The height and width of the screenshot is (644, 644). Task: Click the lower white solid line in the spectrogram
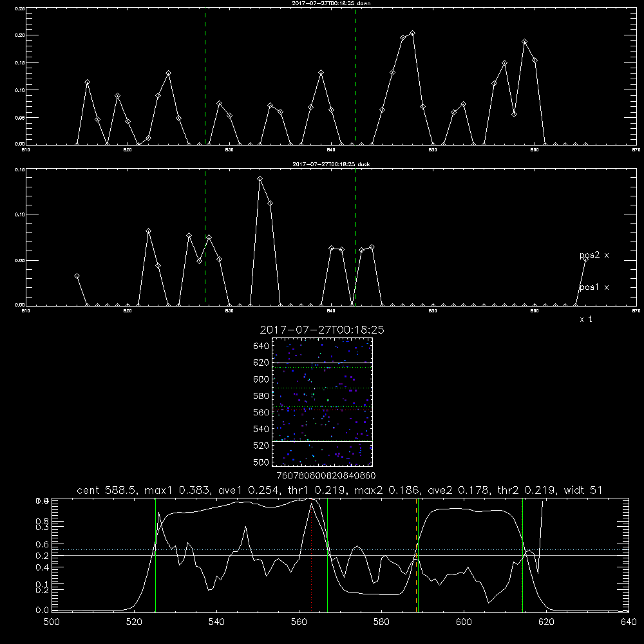[322, 442]
